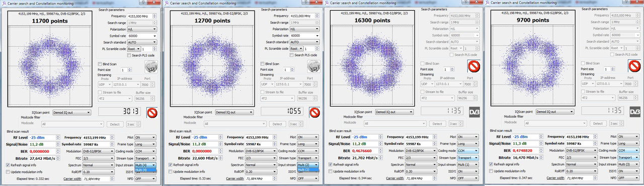Click the Frequency input in the 11700 points window
The image size is (644, 186).
(142, 16)
